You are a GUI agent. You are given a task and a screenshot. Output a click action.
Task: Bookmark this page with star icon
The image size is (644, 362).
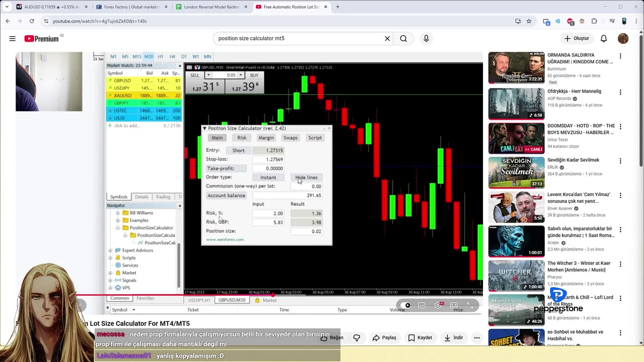[529, 21]
